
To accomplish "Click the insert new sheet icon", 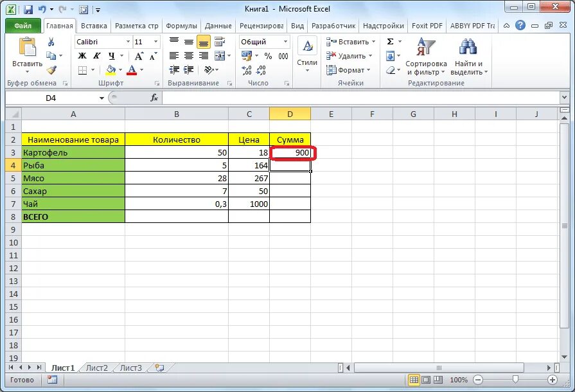I will (x=159, y=368).
